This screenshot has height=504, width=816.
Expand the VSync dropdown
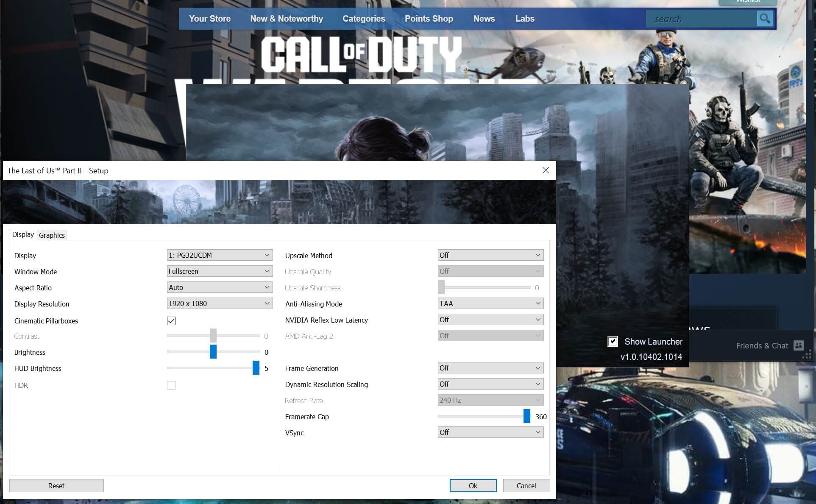(490, 432)
